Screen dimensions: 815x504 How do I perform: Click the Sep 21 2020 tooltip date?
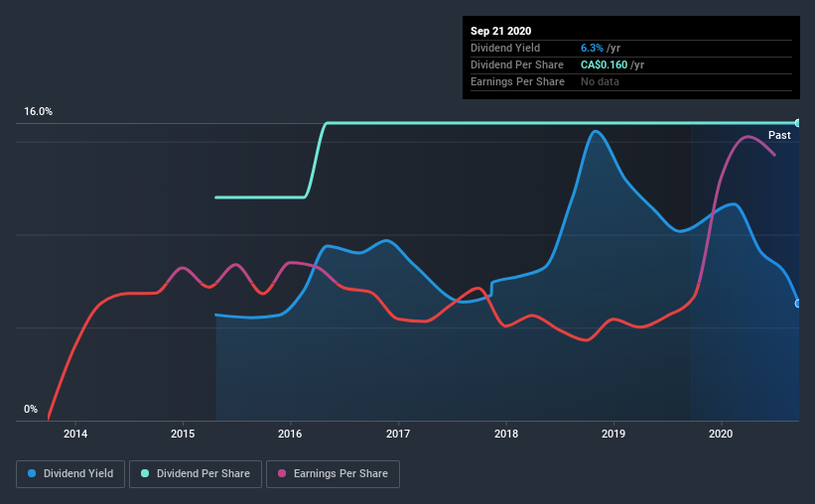[x=500, y=31]
